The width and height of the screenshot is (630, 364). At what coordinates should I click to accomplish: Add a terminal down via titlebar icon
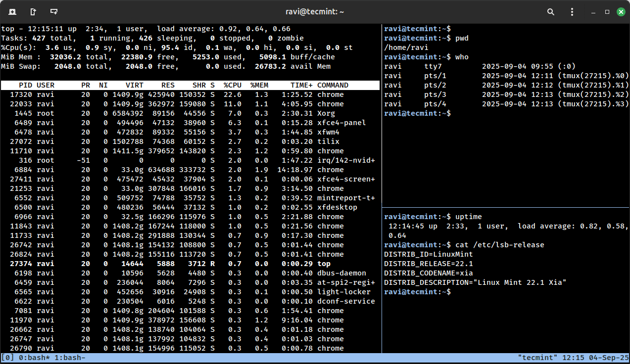coord(54,11)
